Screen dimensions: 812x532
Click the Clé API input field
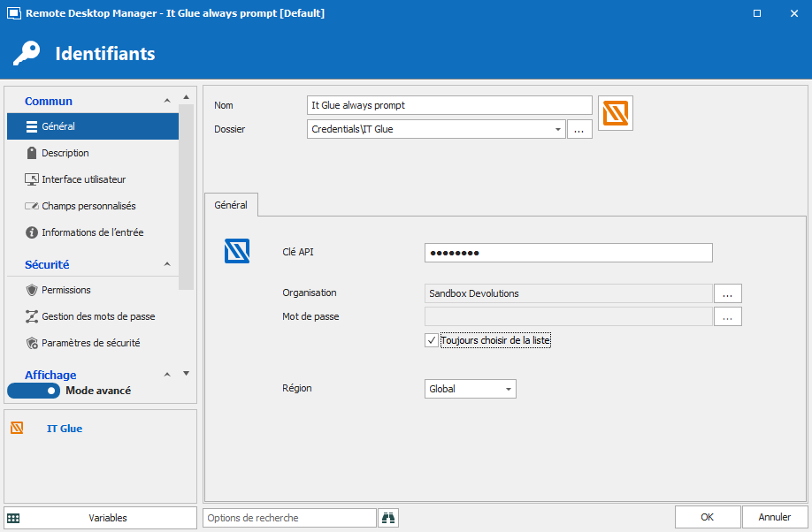[x=568, y=253]
